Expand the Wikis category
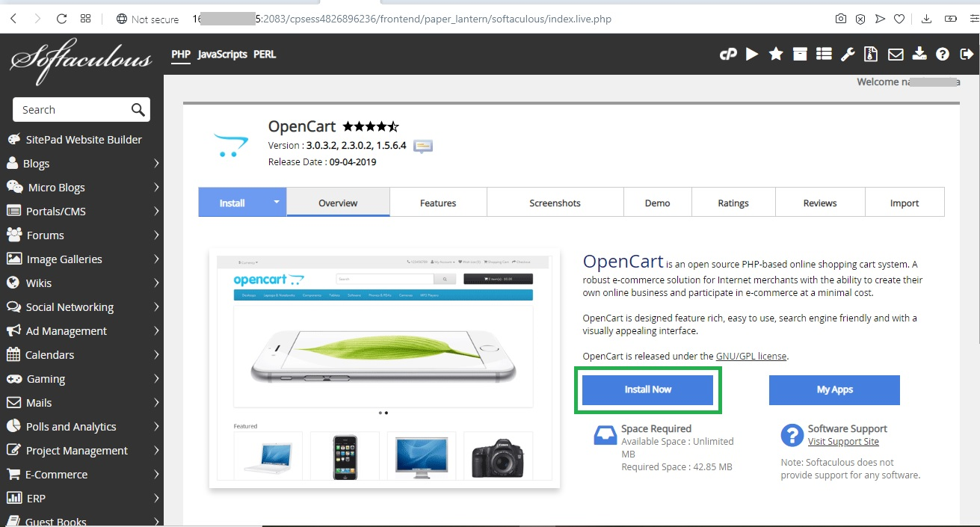980x527 pixels. pyautogui.click(x=156, y=283)
